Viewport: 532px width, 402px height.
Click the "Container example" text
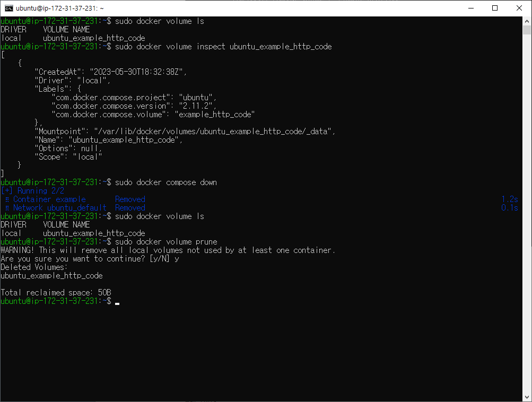pyautogui.click(x=49, y=199)
